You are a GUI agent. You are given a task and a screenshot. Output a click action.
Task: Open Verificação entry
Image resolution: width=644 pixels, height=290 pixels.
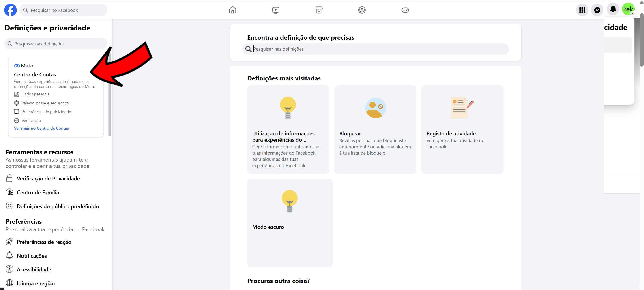28,120
